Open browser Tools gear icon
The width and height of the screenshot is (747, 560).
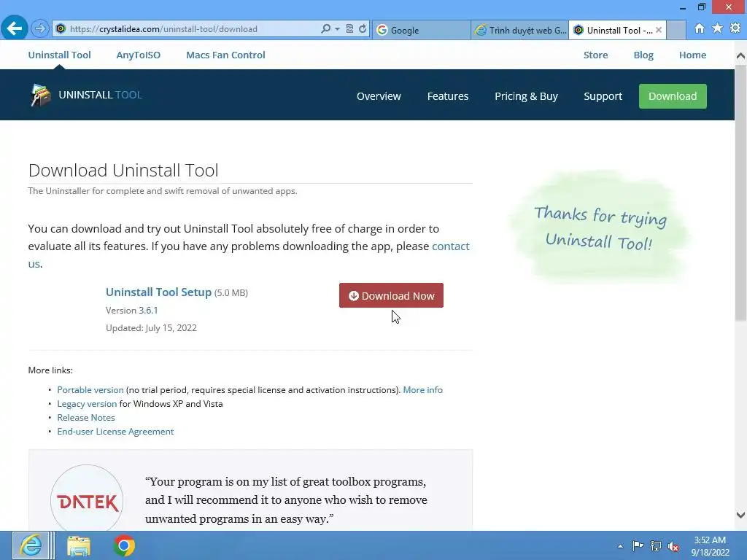735,28
